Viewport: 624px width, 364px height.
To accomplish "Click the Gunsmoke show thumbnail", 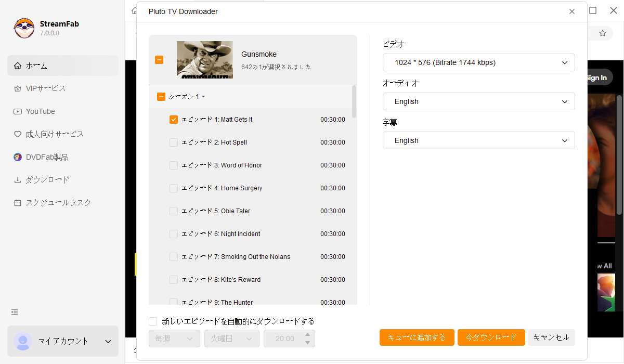I will pos(205,60).
